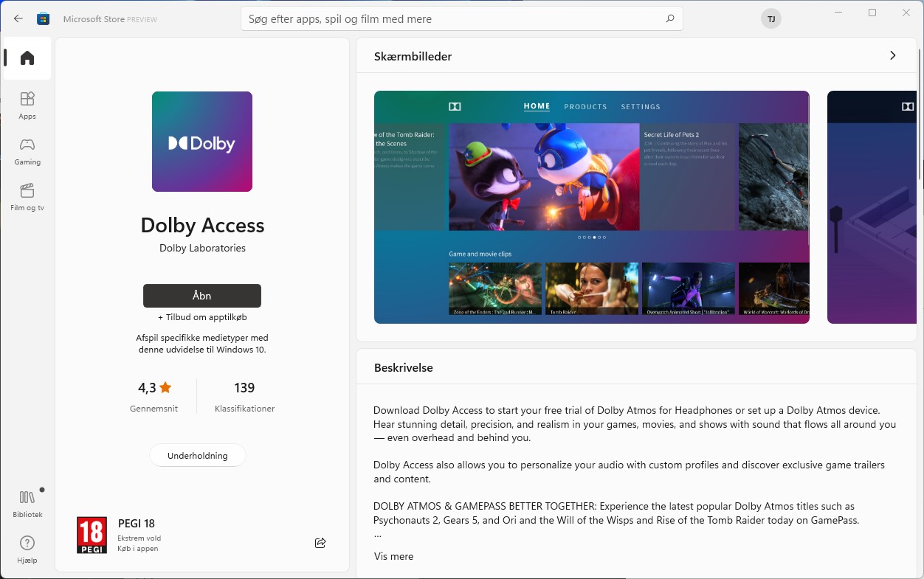Screen dimensions: 924x579
Task: Open the Apps section in sidebar
Action: point(27,105)
